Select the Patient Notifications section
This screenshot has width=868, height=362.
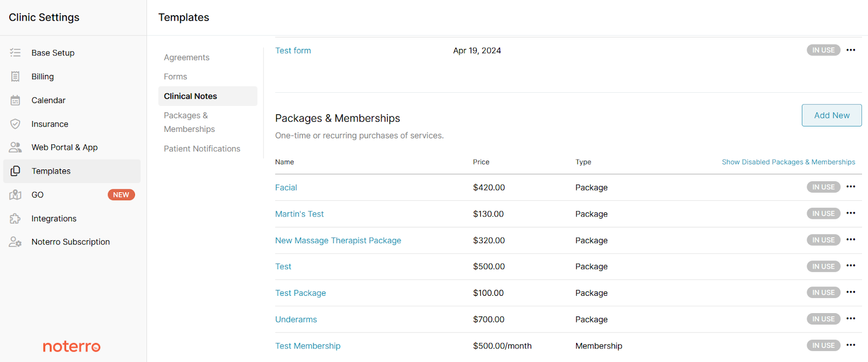pyautogui.click(x=202, y=149)
